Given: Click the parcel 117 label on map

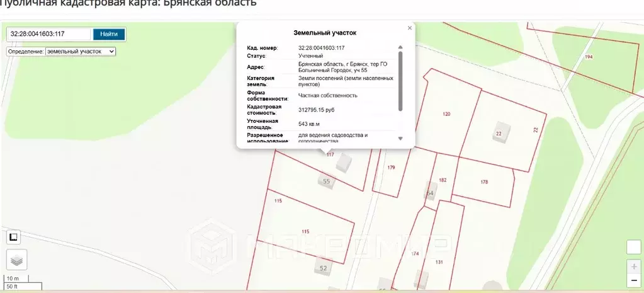Looking at the screenshot, I should point(330,154).
